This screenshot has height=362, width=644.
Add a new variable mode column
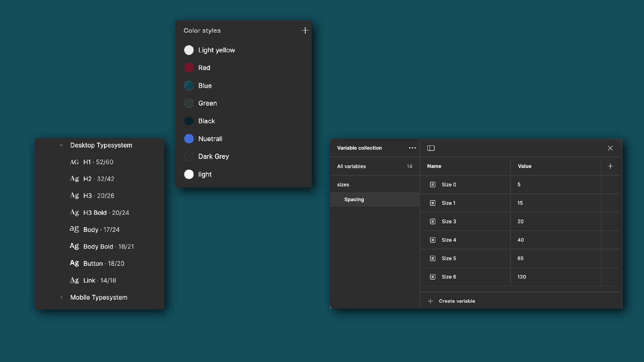[x=610, y=166]
